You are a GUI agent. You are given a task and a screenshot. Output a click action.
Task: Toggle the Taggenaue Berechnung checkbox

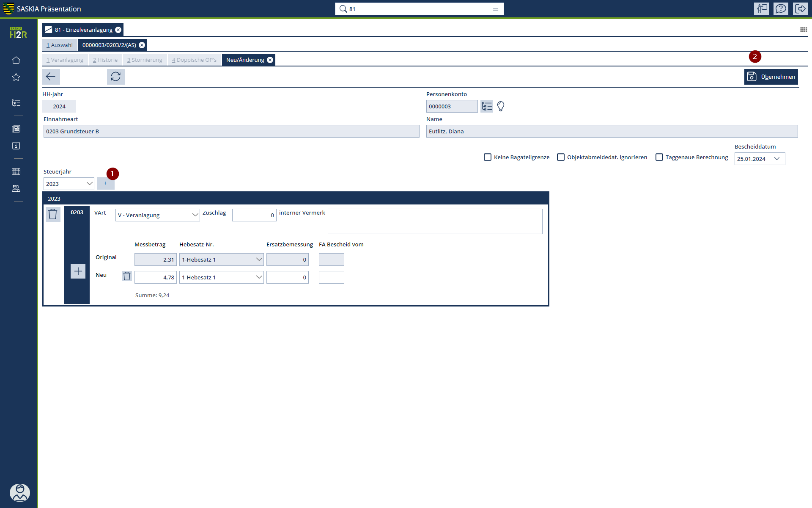(659, 157)
